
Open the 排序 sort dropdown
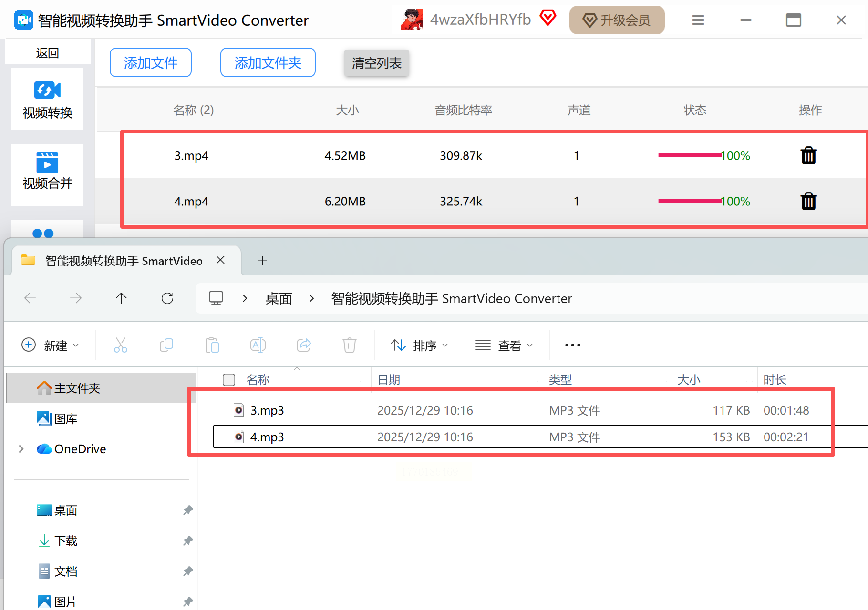(420, 345)
